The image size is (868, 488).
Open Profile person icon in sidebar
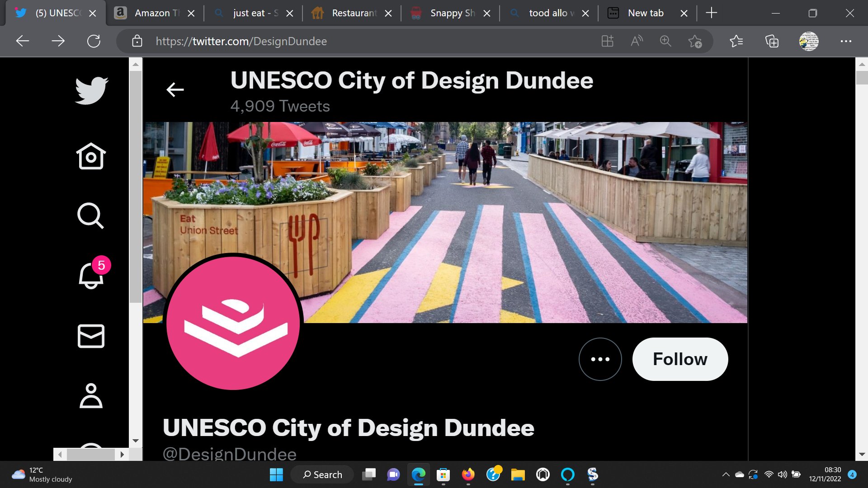(91, 396)
